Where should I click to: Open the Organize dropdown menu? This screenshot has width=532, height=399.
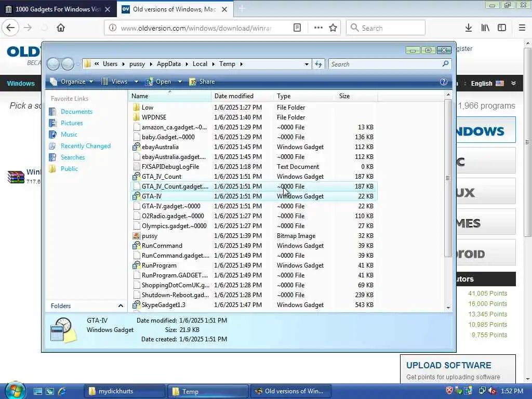coord(72,82)
